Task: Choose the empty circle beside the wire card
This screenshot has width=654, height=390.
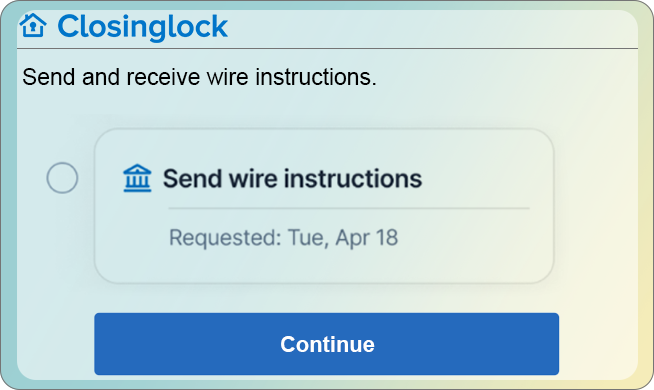Action: pos(62,178)
